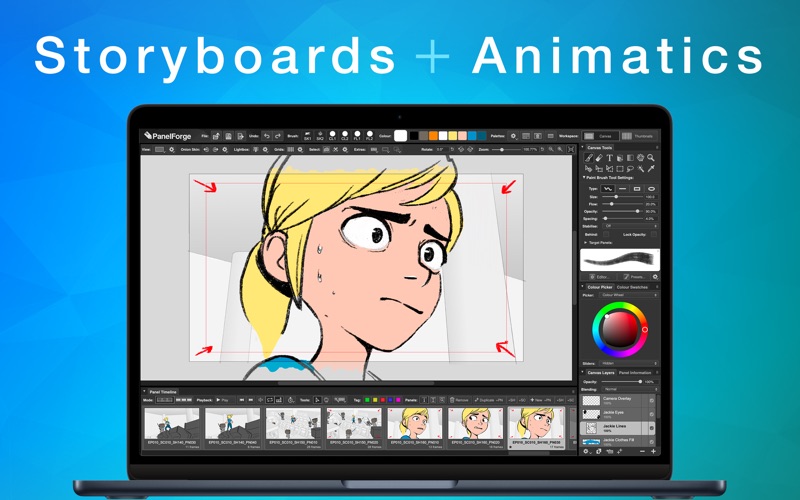The height and width of the screenshot is (500, 800).
Task: Open the Stabilise dropdown
Action: click(x=630, y=226)
